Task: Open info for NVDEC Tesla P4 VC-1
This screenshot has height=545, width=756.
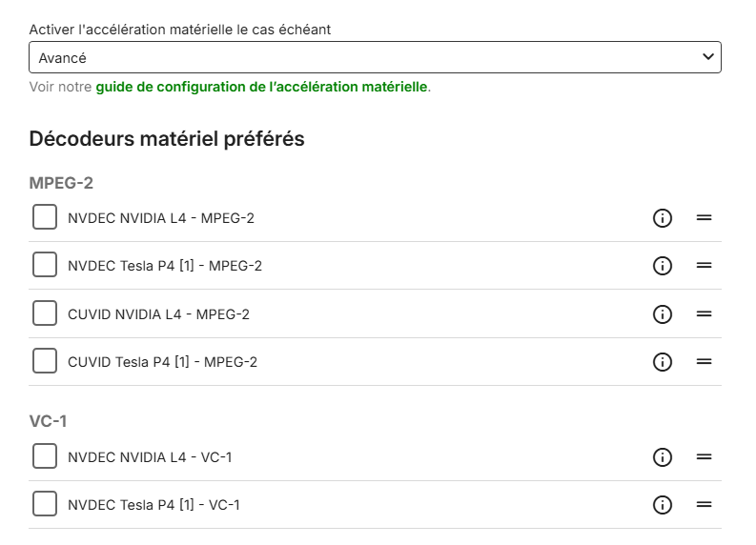Action: click(x=663, y=505)
